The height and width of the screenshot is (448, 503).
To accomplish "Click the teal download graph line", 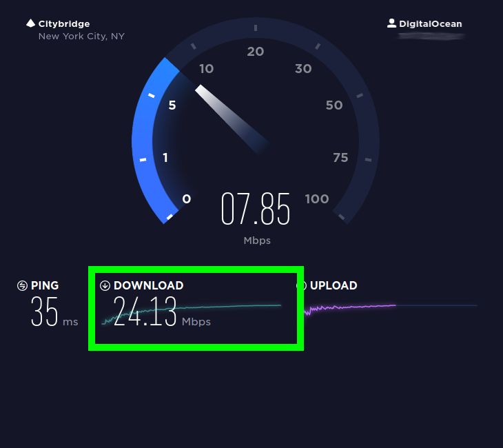I will (x=191, y=314).
